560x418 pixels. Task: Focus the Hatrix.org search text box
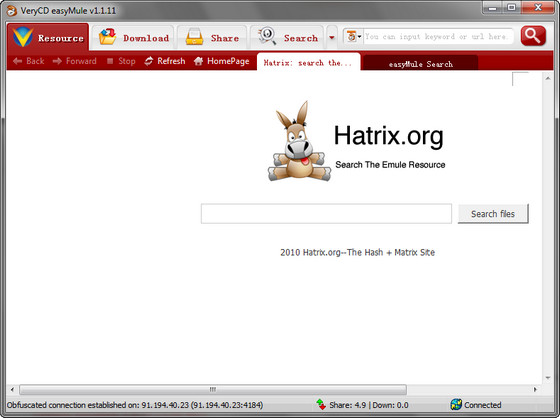326,214
